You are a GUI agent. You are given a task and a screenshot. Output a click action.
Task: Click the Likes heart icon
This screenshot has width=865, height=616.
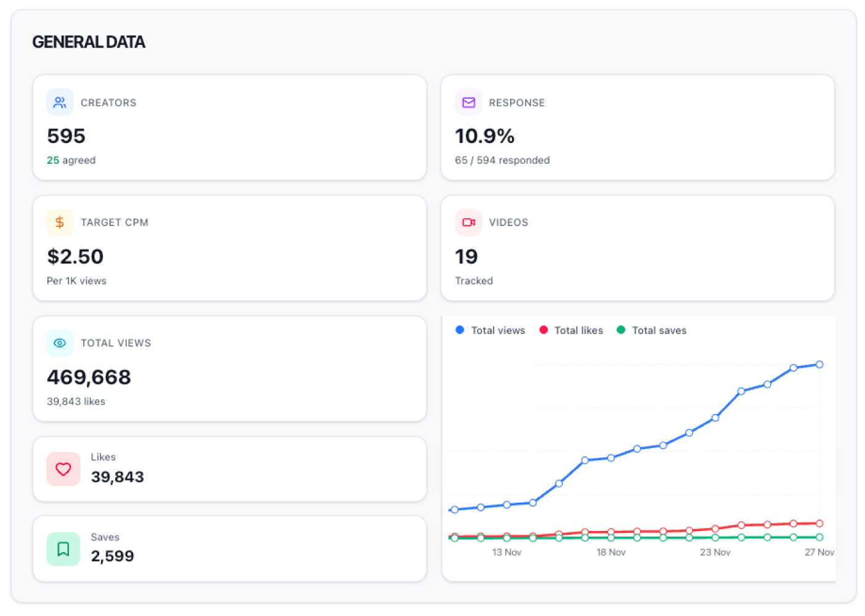coord(63,469)
